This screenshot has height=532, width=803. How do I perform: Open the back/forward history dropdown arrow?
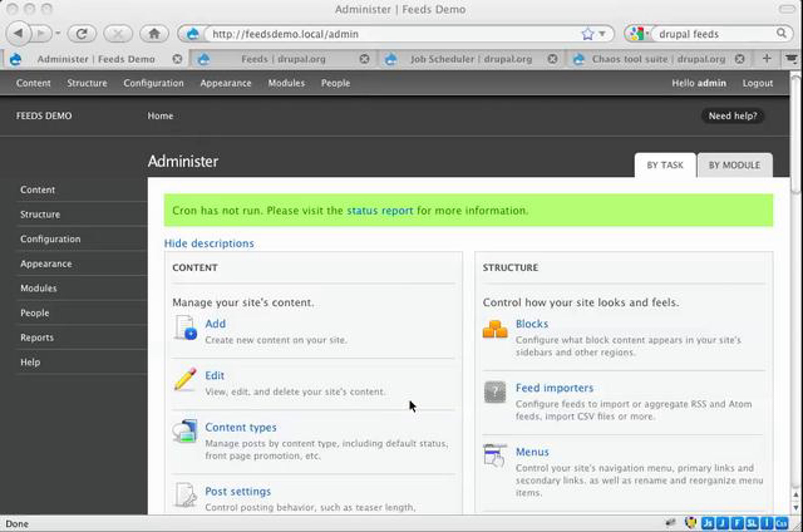click(x=58, y=33)
